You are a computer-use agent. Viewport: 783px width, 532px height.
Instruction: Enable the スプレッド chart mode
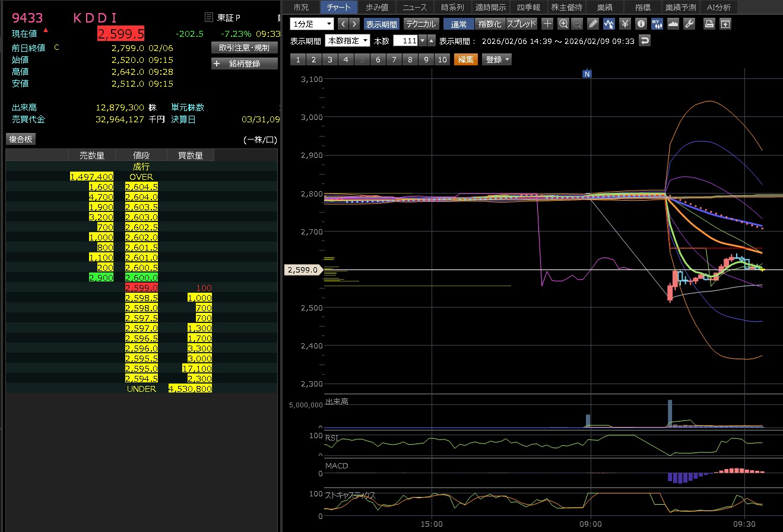click(521, 24)
